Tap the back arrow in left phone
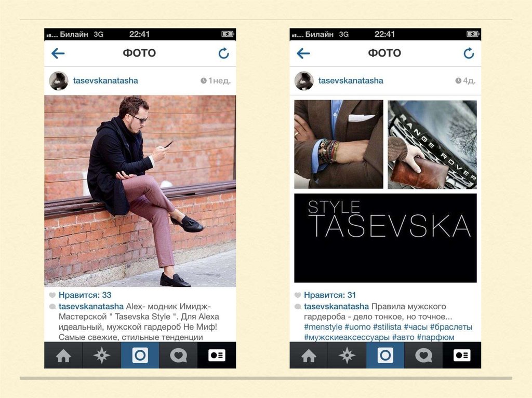Screen dimensions: 532x398 click(x=58, y=53)
